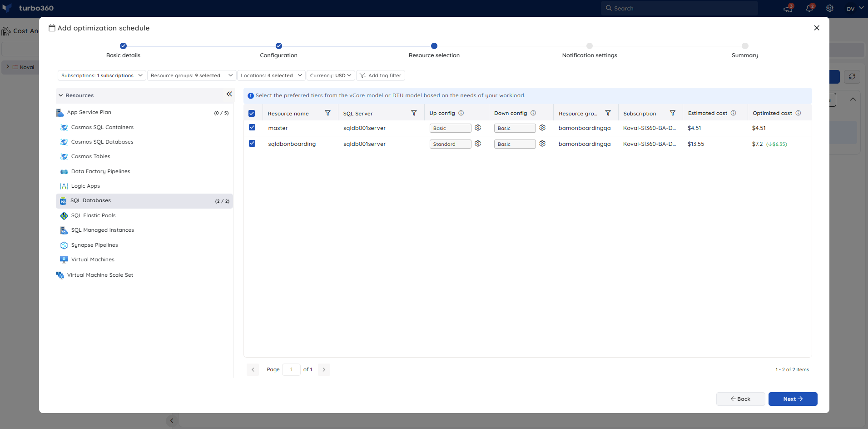
Task: Close the Add optimization schedule dialog
Action: click(817, 28)
